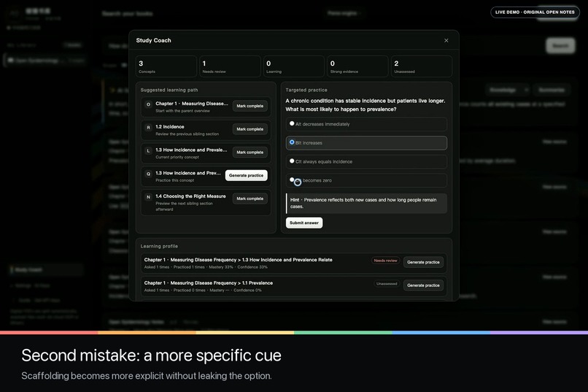
Task: Click the 'Unassessed' badge on 1.1 Prevalence
Action: (x=386, y=283)
